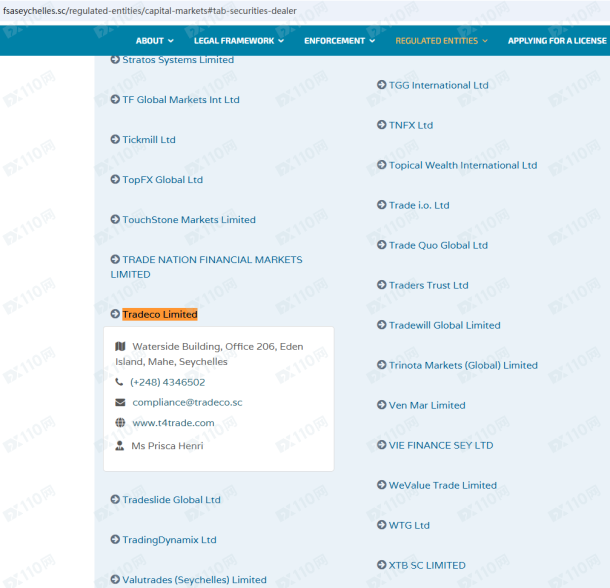Expand Trade Quo Global Ltd entry
Viewport: 610px width, 588px height.
438,246
